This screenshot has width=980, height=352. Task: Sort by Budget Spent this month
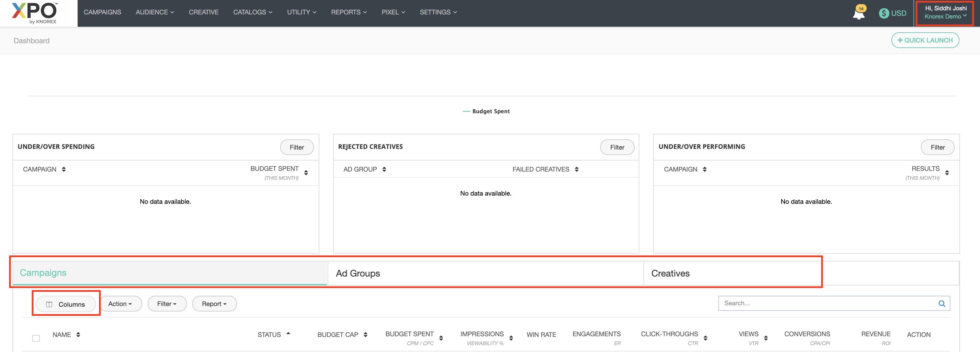(306, 173)
